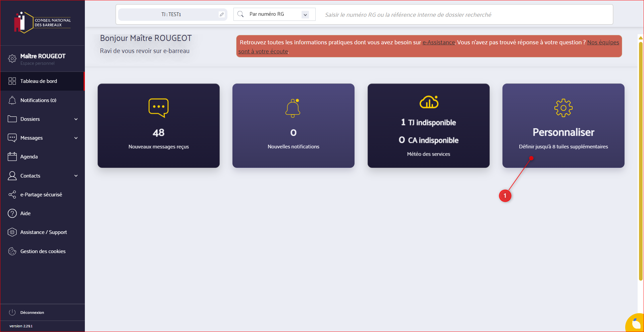644x332 pixels.
Task: Click the settings gear next to Maître ROUGEOT
Action: tap(12, 59)
